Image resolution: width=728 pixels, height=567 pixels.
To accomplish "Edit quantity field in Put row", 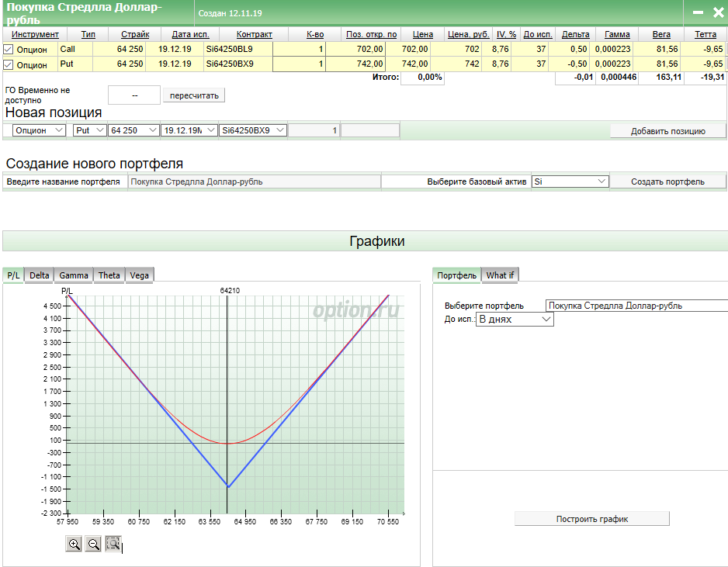I will click(299, 64).
